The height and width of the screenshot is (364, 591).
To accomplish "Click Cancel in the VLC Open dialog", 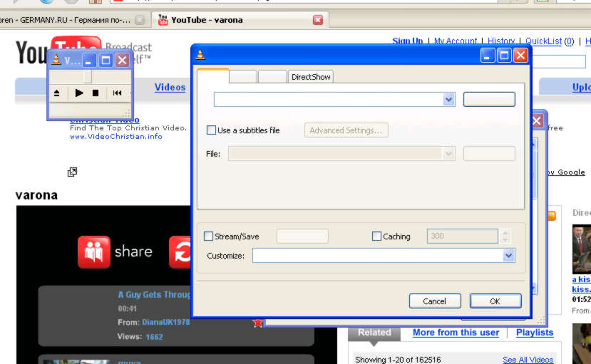I will (435, 301).
